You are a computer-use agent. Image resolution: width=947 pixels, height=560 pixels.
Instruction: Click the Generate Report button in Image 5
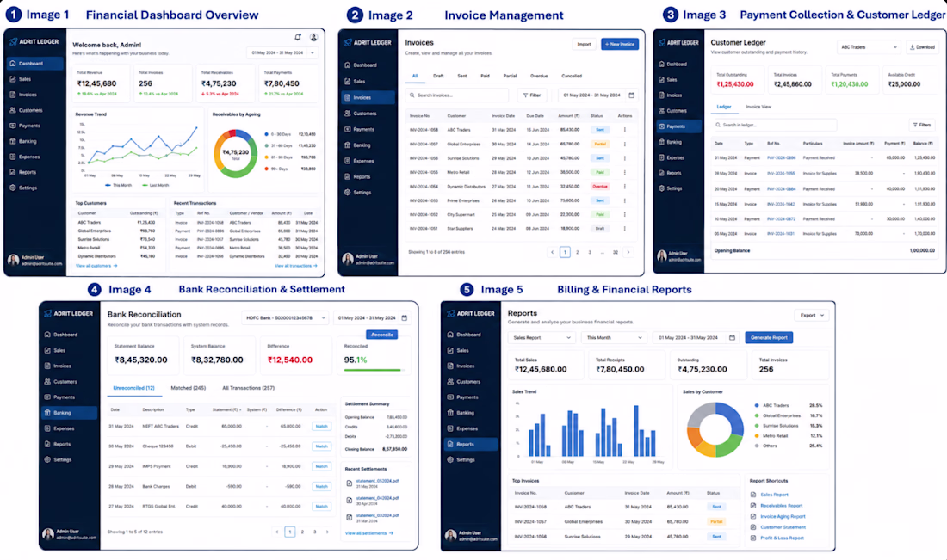click(x=769, y=338)
